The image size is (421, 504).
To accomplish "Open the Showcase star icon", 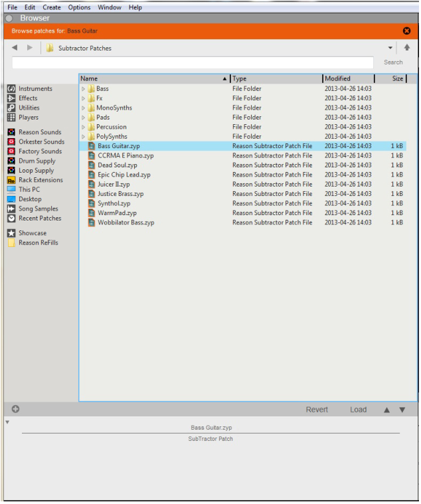I will coord(11,234).
